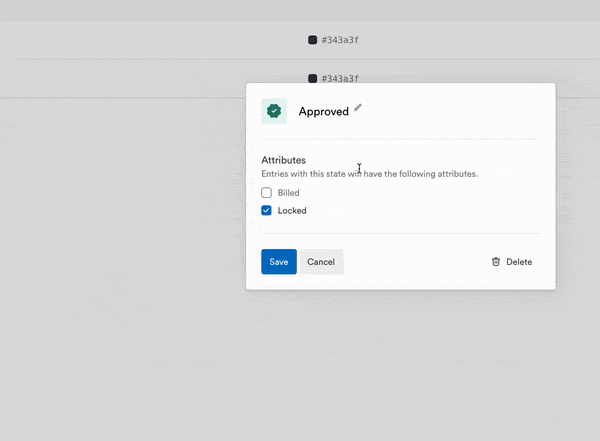Save the state changes
600x441 pixels.
point(278,262)
